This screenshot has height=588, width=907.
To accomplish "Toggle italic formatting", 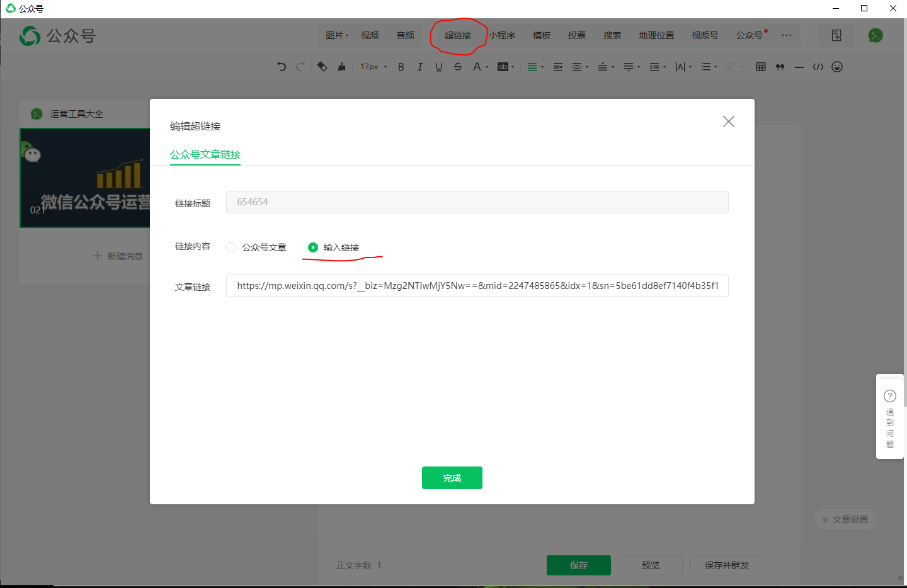I will click(419, 67).
